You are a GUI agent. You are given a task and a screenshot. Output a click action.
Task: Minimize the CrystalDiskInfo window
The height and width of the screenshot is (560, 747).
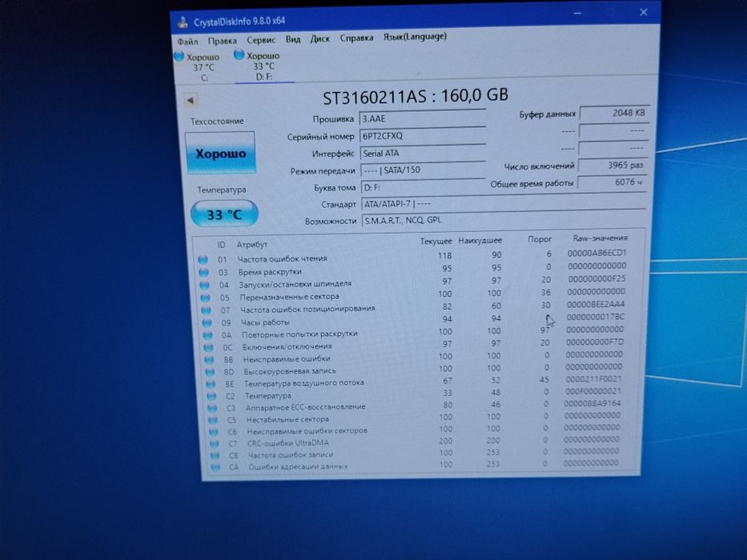point(577,14)
